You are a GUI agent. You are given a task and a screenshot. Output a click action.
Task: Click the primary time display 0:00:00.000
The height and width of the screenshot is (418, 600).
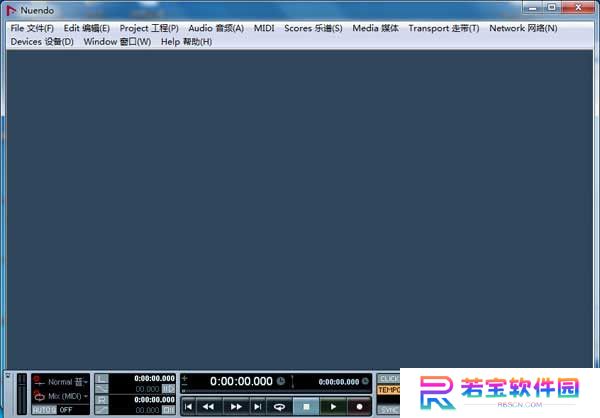pyautogui.click(x=241, y=381)
